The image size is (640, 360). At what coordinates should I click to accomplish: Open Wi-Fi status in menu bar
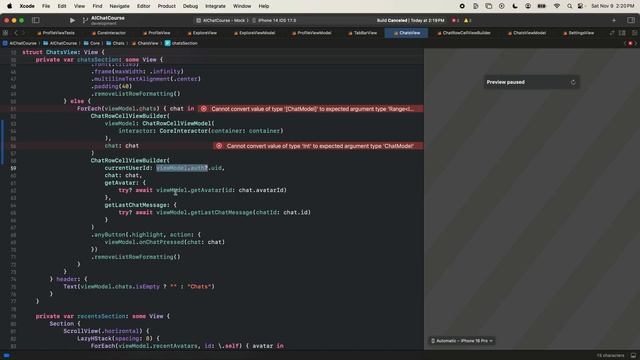[557, 6]
